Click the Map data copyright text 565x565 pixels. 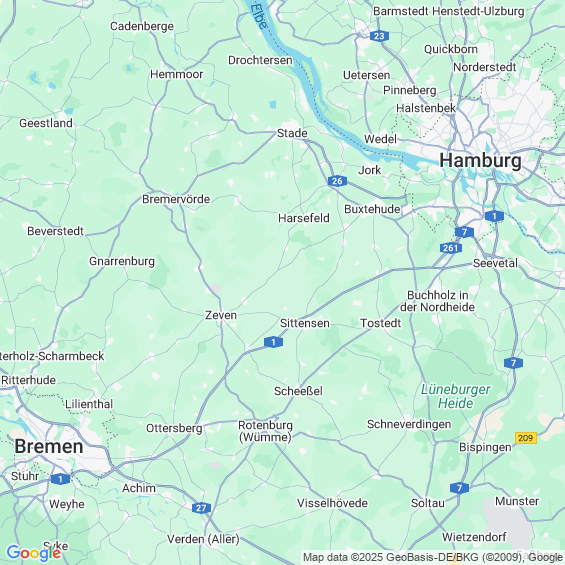433,557
